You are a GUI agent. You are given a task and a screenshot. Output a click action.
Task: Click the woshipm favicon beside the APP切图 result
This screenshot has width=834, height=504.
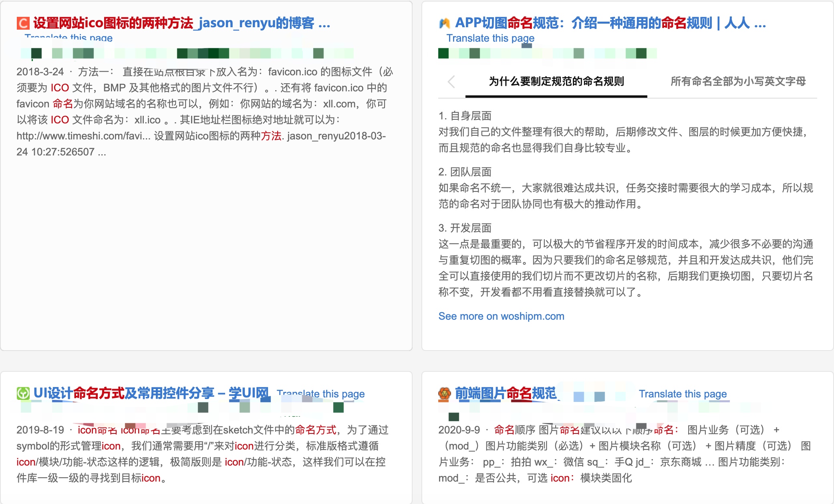tap(444, 23)
